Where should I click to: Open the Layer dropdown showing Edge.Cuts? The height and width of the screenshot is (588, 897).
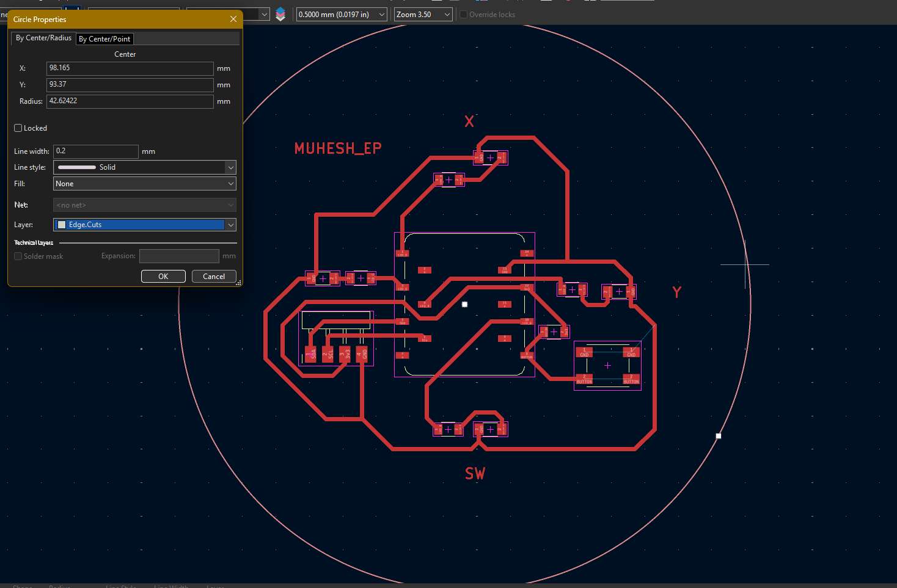point(145,225)
